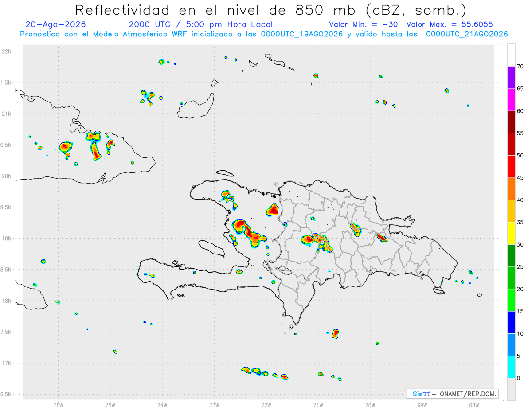Image resolution: width=532 pixels, height=411 pixels.
Task: Click the colorbar label '45'
Action: (x=520, y=178)
